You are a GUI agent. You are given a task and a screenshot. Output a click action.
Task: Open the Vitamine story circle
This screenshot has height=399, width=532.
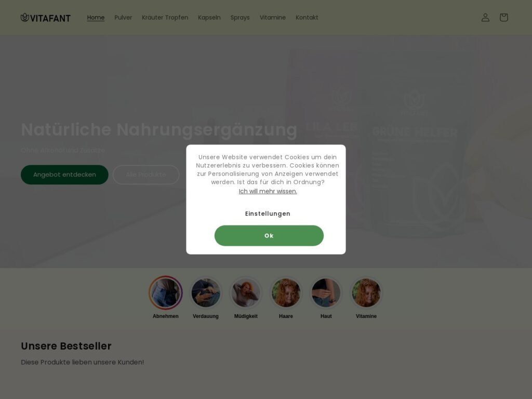coord(366,292)
